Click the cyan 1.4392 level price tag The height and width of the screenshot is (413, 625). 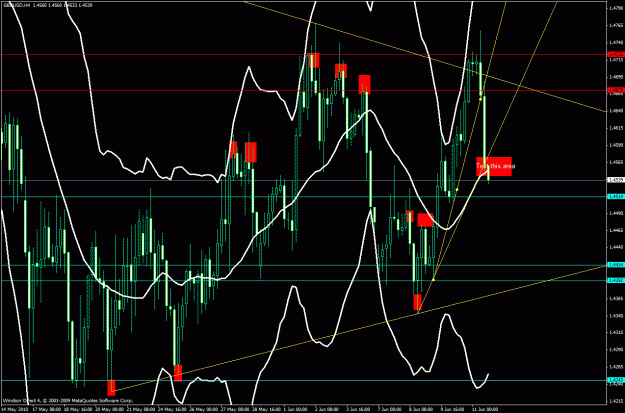615,280
